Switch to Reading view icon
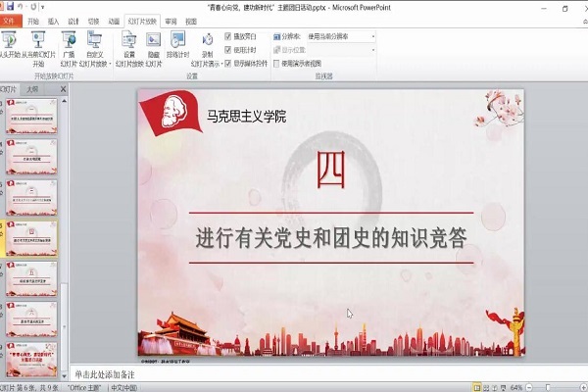Viewport: 588px width, 392px height. pyautogui.click(x=495, y=387)
